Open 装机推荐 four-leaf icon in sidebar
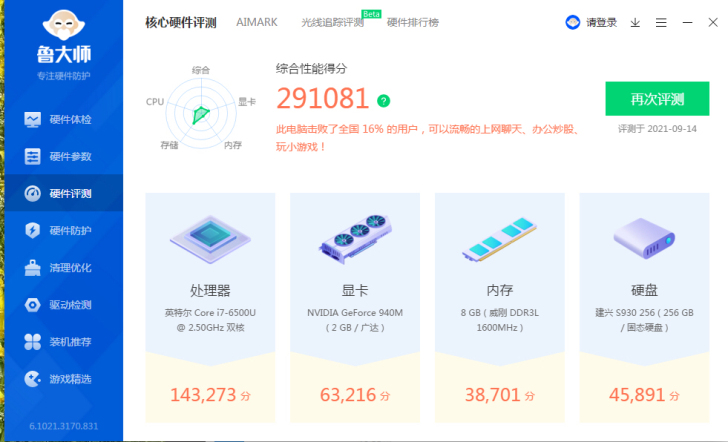This screenshot has width=728, height=442. pyautogui.click(x=32, y=342)
